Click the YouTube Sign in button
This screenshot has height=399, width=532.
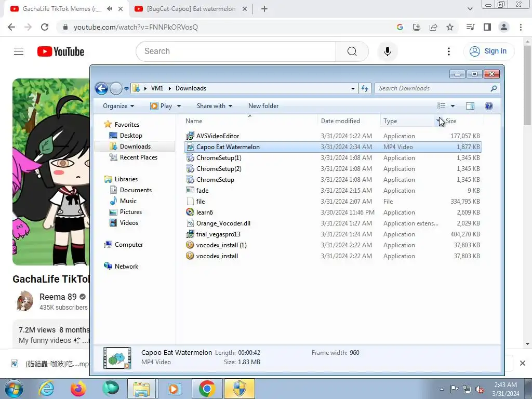point(488,51)
